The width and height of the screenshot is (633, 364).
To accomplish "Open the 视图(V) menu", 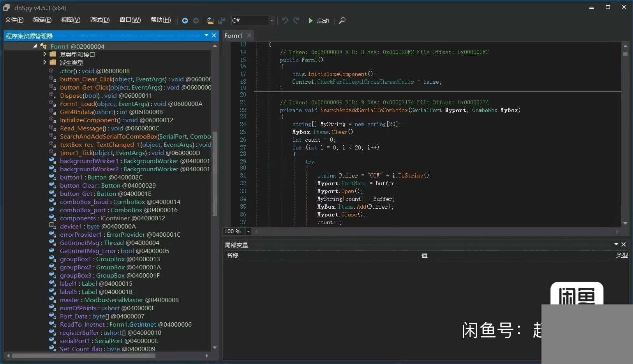I will [71, 20].
